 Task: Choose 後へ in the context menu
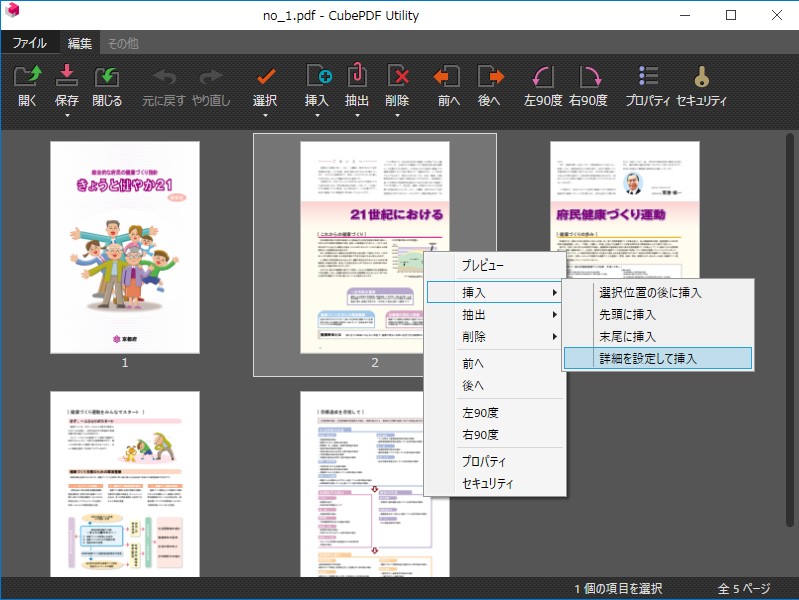point(494,385)
